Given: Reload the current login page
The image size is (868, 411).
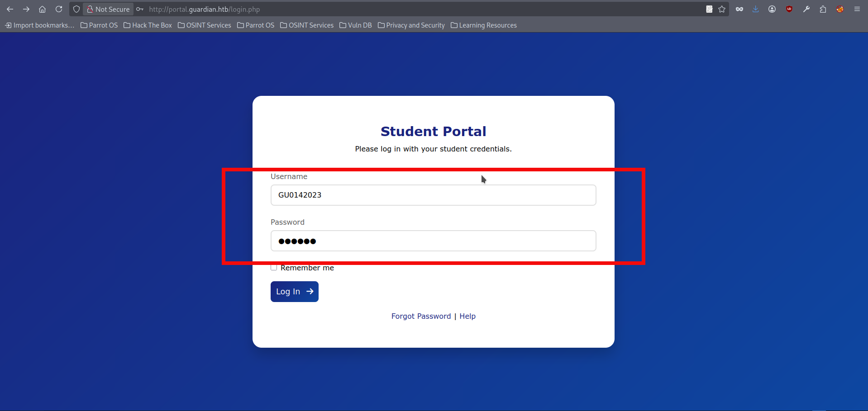Looking at the screenshot, I should (x=59, y=9).
